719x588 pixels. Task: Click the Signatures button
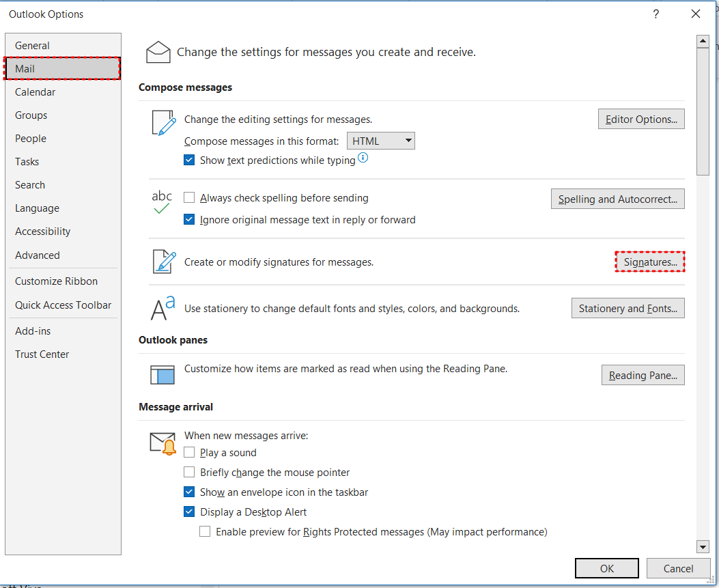650,262
